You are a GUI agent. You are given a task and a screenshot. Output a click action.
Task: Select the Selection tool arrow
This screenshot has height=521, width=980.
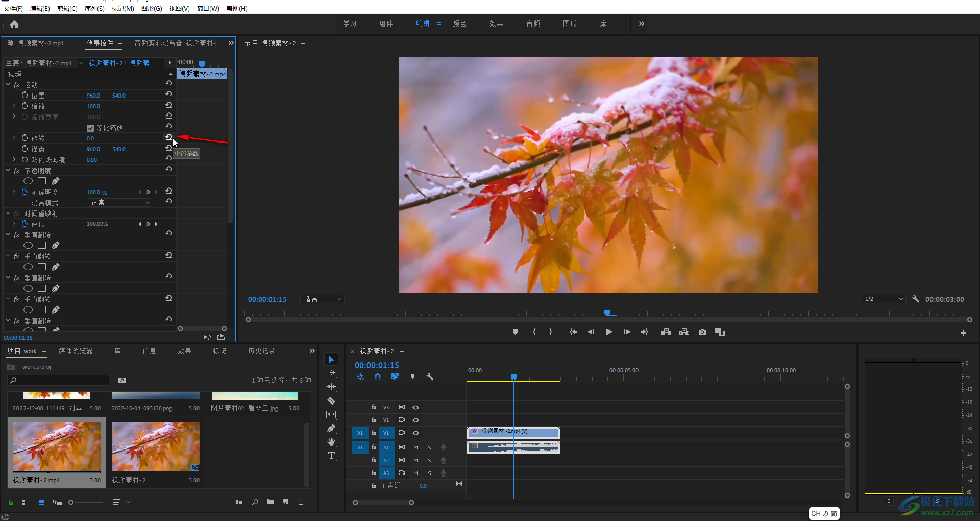331,360
